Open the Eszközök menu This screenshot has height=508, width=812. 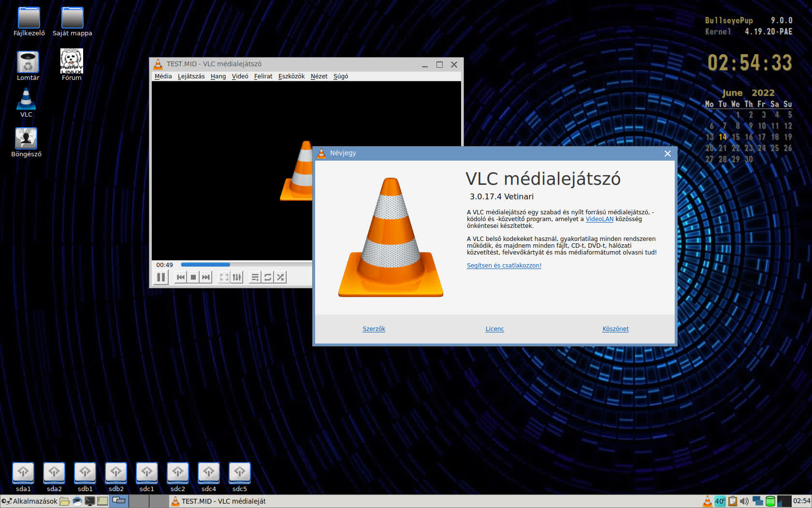coord(291,76)
